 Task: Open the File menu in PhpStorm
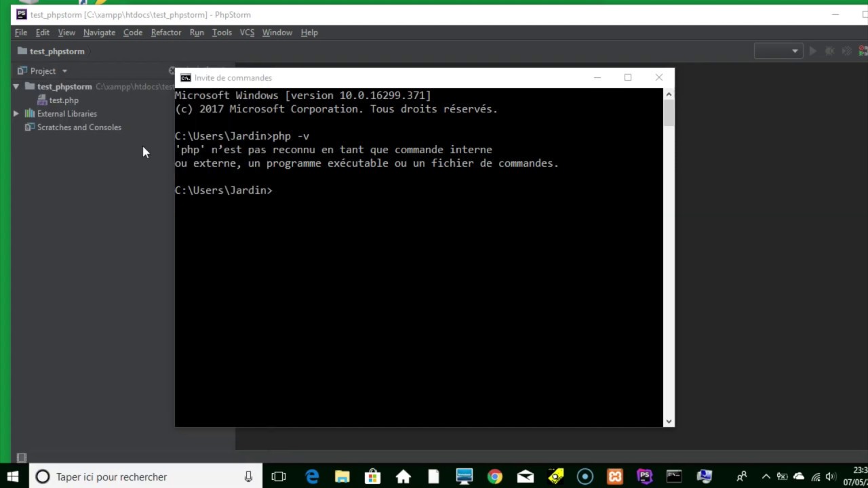21,33
